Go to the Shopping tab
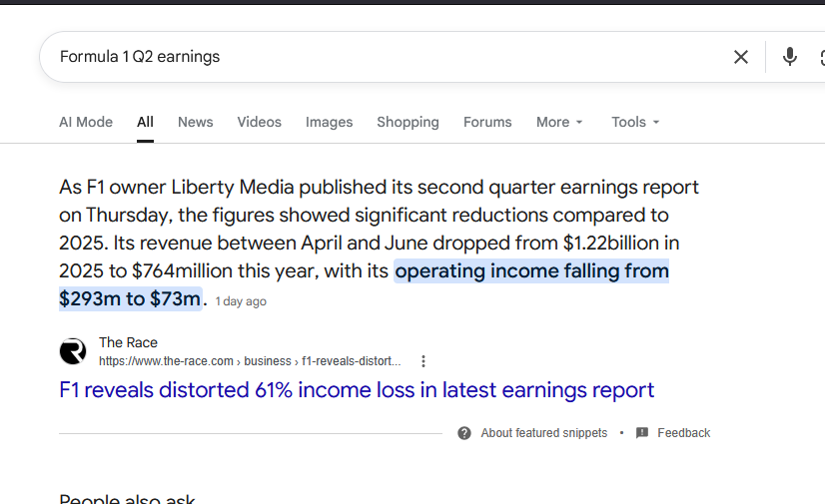Screen dimensions: 825x504 [x=408, y=122]
